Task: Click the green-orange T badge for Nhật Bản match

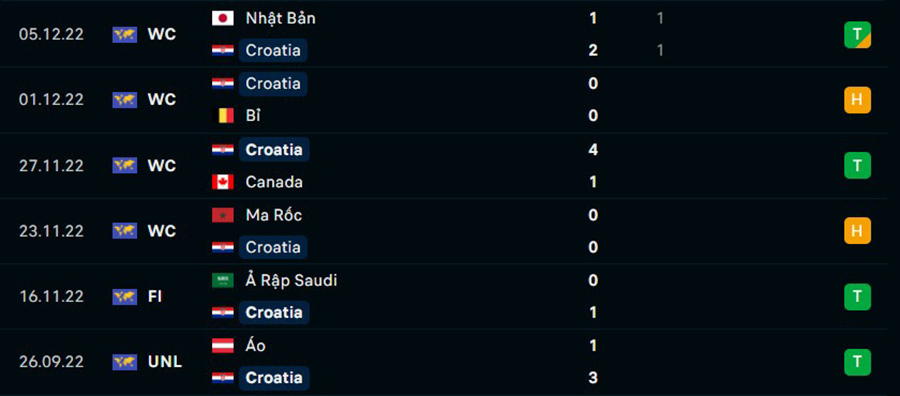Action: click(x=858, y=34)
